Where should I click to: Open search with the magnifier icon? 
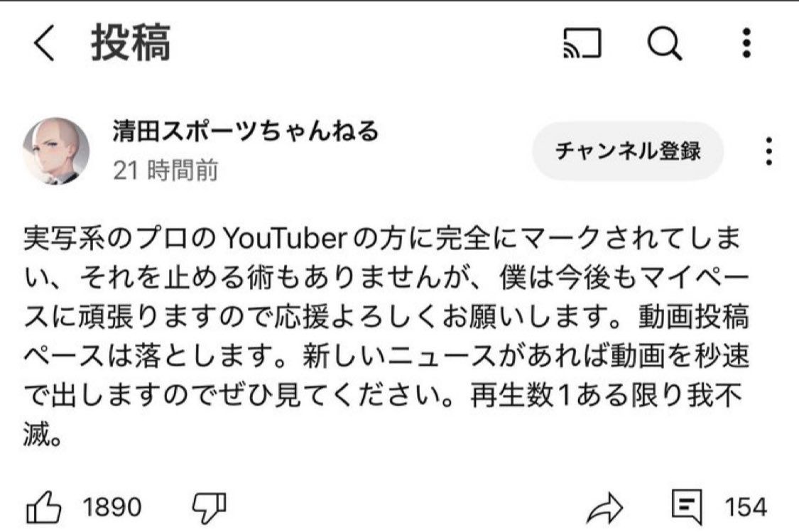click(x=665, y=45)
